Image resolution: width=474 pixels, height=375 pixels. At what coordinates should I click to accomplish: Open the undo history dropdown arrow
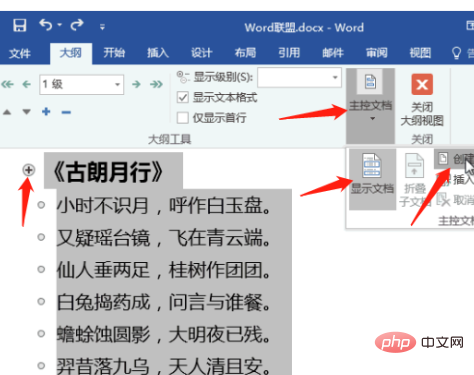(60, 25)
